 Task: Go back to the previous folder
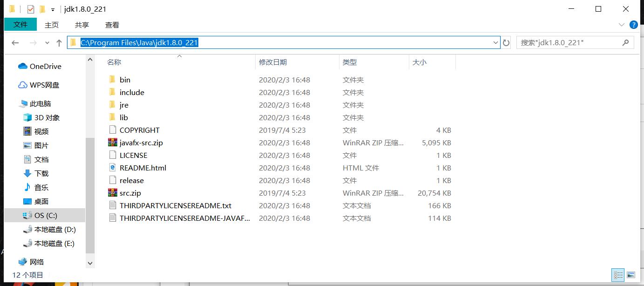click(15, 43)
